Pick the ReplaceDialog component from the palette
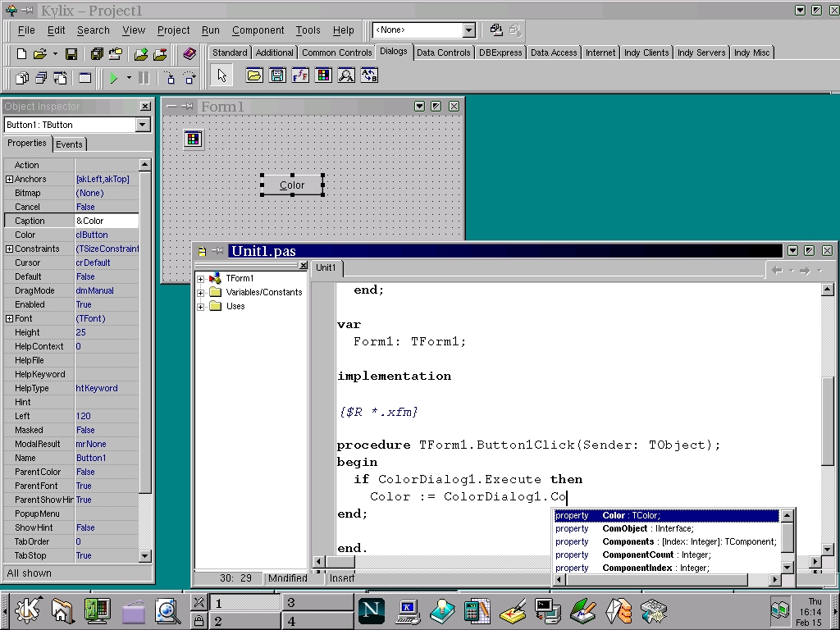Image resolution: width=840 pixels, height=630 pixels. pos(369,75)
